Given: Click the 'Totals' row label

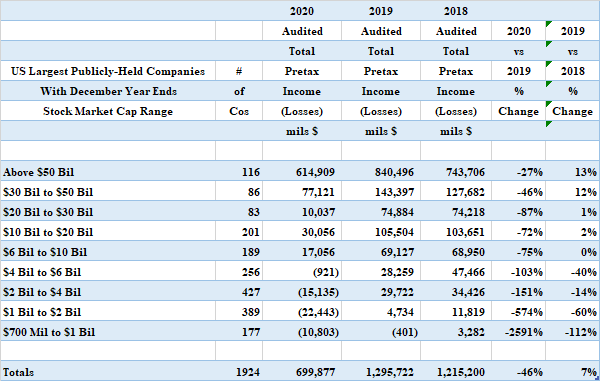Looking at the screenshot, I should pos(18,372).
